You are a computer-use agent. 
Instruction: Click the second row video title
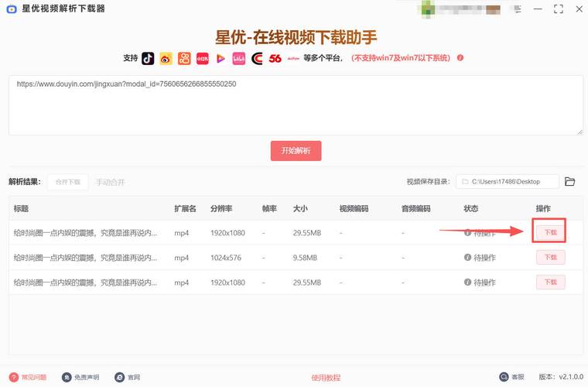coord(85,258)
